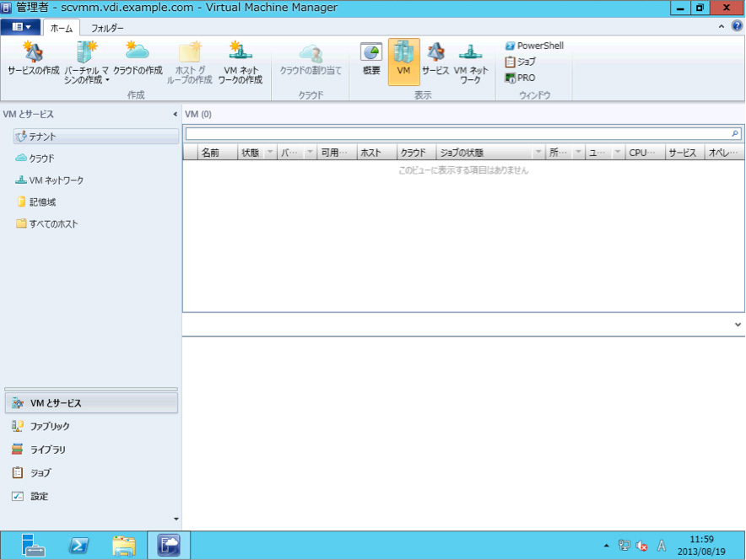Screen dimensions: 746x560
Task: Open the virtual machine creation dropdown arrow
Action: pos(107,80)
